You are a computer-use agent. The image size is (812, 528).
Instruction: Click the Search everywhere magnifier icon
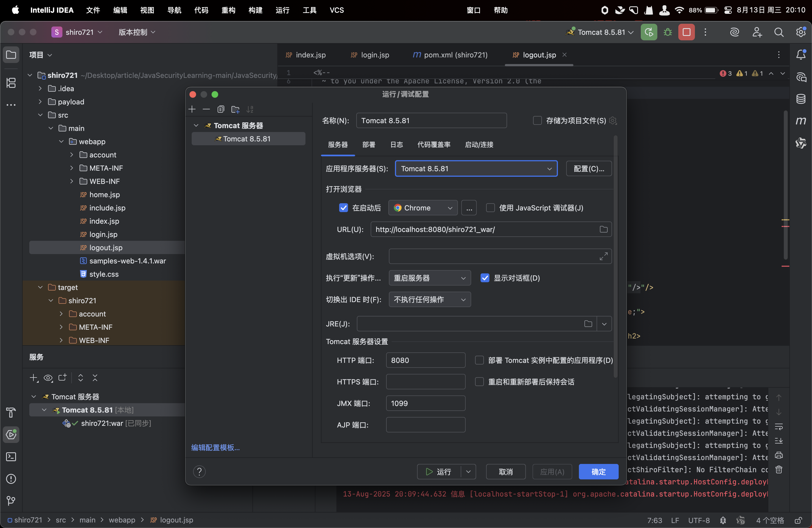tap(779, 32)
